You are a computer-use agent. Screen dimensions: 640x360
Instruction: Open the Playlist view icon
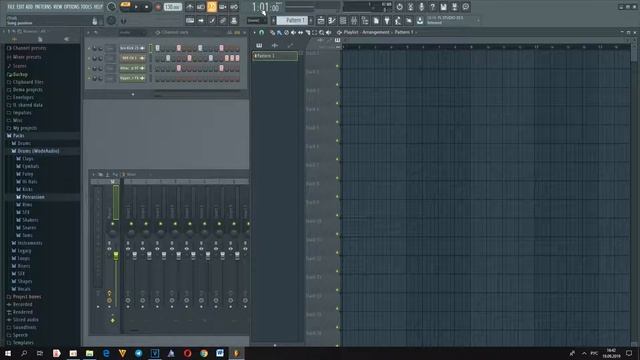[321, 20]
